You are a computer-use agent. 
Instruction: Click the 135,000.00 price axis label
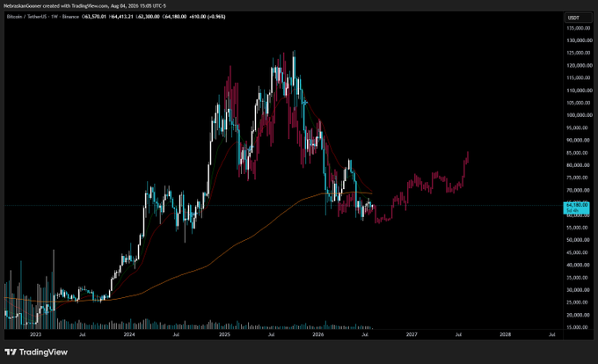click(x=580, y=28)
